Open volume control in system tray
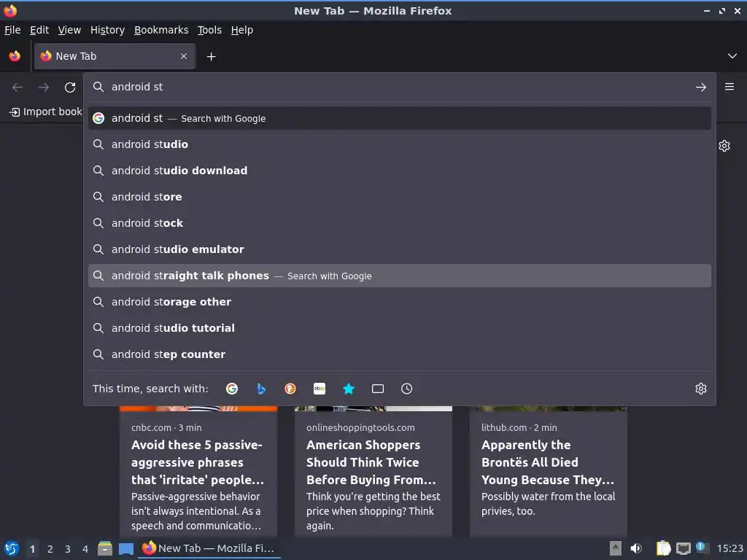Viewport: 747px width, 560px height. point(636,548)
